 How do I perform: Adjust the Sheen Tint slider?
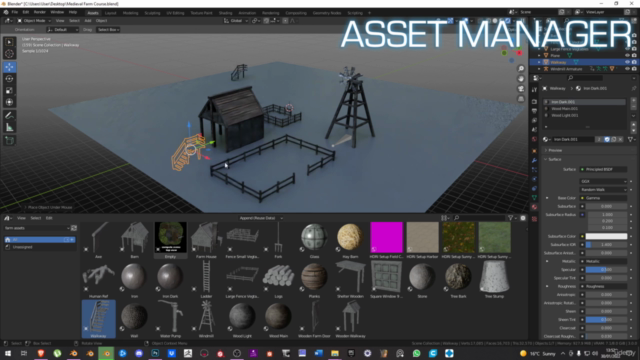pos(606,320)
